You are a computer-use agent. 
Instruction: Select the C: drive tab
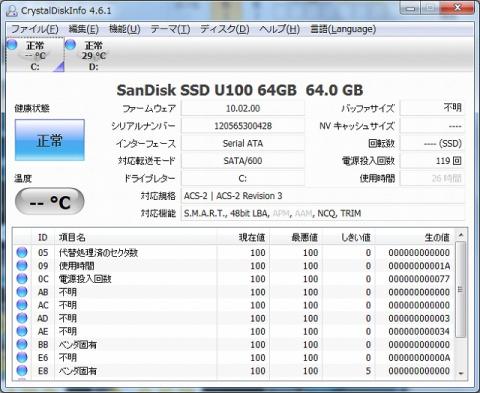pyautogui.click(x=35, y=55)
